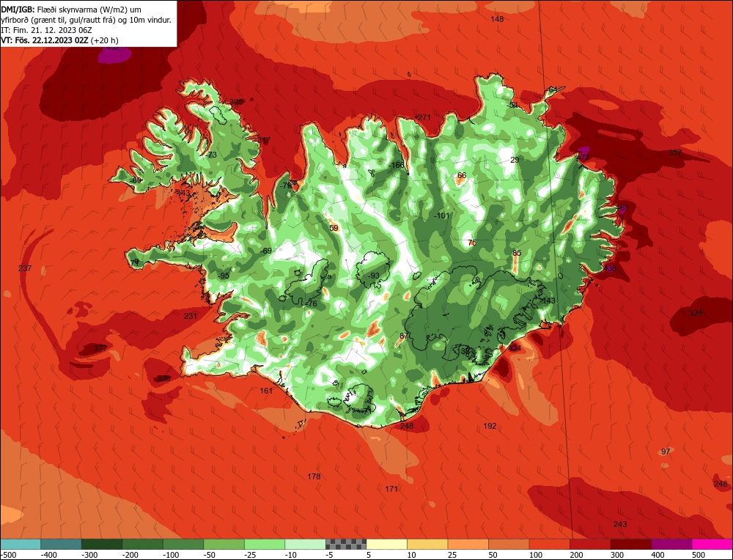
Task: Click the value 66 in north Iceland
Action: (x=461, y=175)
